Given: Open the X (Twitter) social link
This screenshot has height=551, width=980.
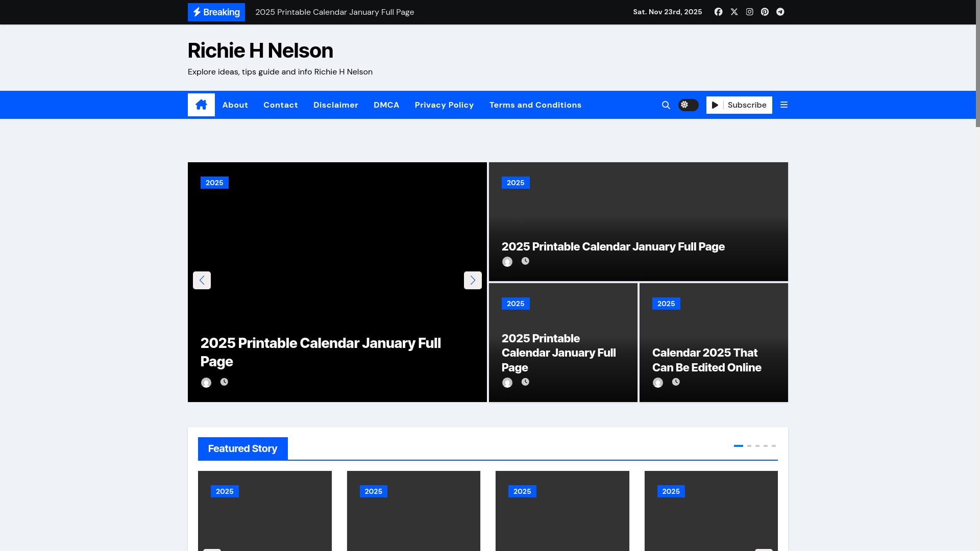Looking at the screenshot, I should click(734, 12).
